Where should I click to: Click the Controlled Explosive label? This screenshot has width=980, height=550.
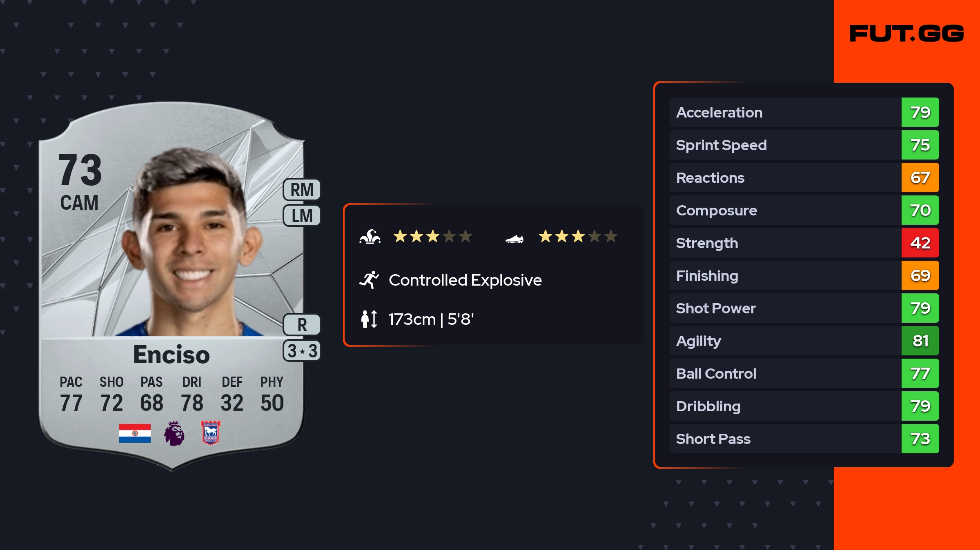[x=465, y=280]
